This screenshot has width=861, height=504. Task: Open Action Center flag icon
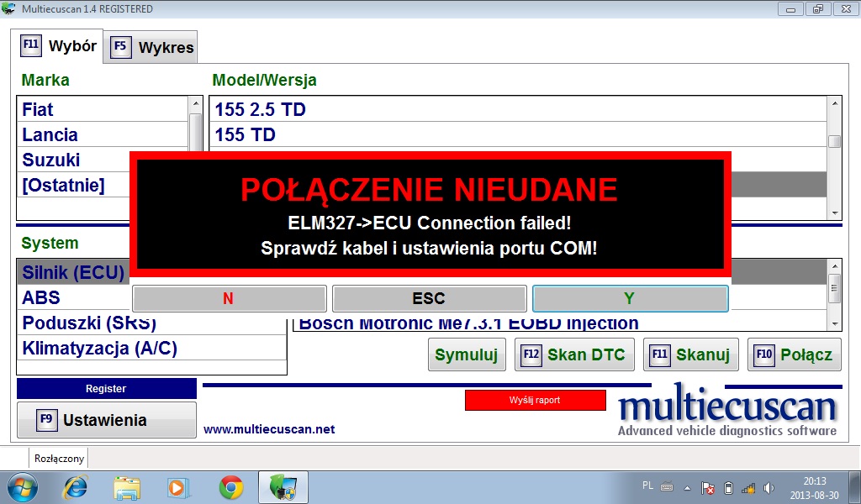[x=708, y=487]
